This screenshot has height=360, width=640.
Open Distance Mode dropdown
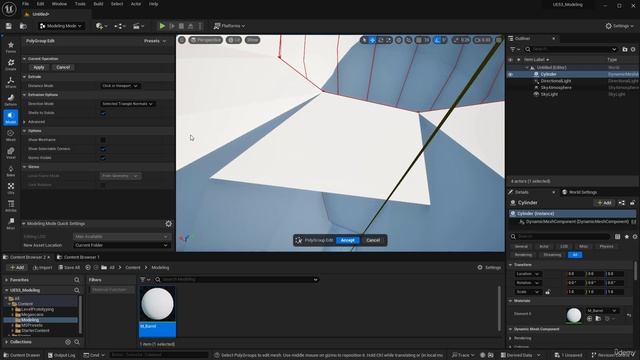[120, 86]
